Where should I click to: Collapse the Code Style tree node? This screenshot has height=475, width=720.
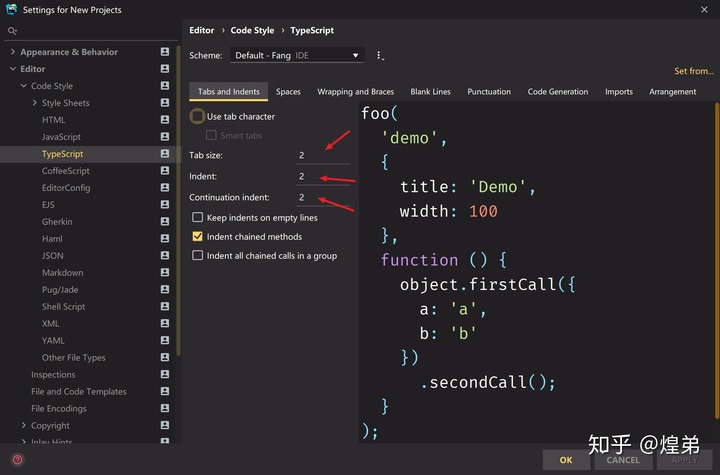coord(23,86)
